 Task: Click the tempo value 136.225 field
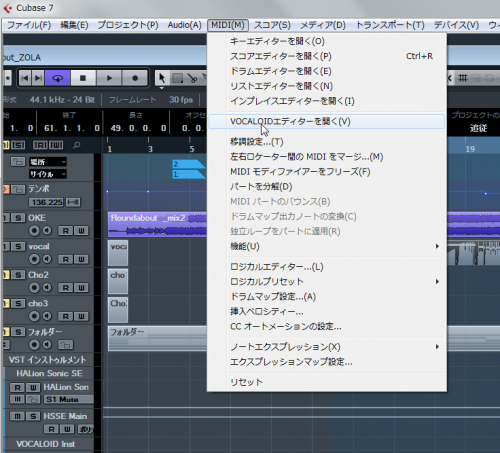tap(46, 202)
